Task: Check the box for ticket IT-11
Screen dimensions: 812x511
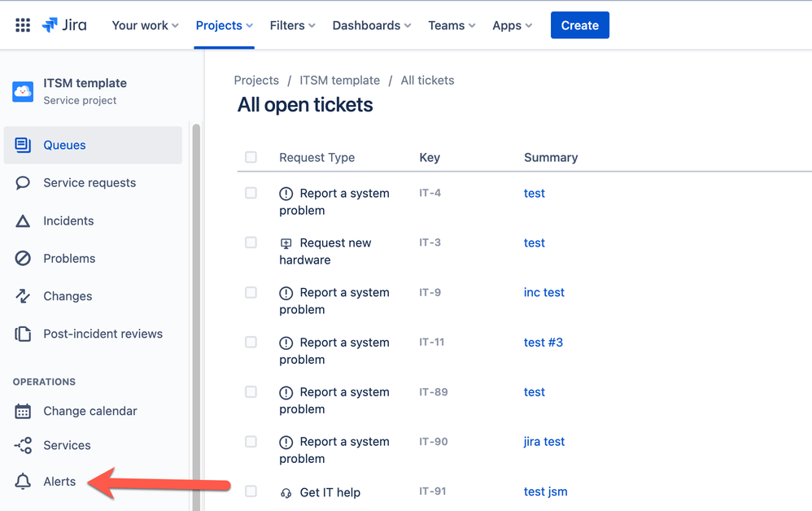Action: pyautogui.click(x=251, y=342)
